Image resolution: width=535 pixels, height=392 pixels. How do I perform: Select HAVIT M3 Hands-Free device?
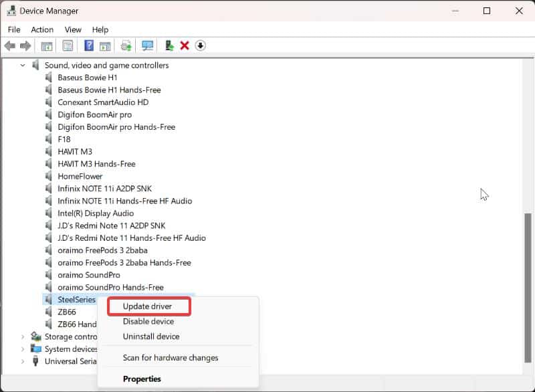[96, 164]
